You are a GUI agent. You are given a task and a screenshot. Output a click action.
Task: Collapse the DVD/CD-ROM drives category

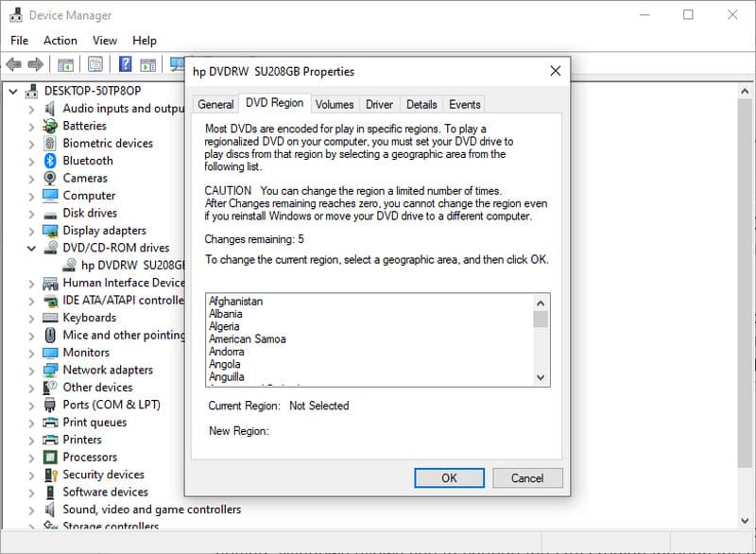31,249
